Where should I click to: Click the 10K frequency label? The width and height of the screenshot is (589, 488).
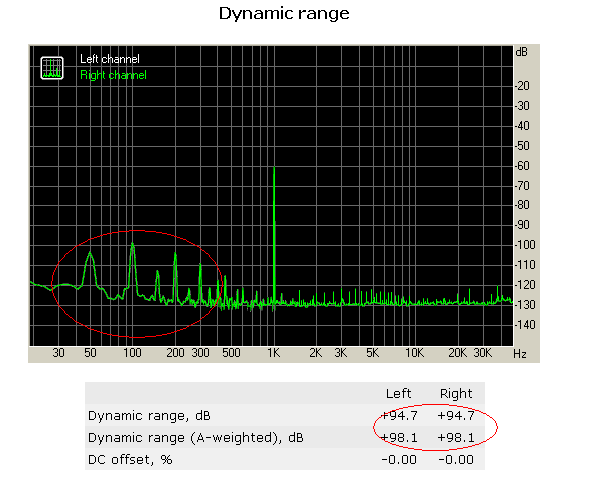click(414, 353)
